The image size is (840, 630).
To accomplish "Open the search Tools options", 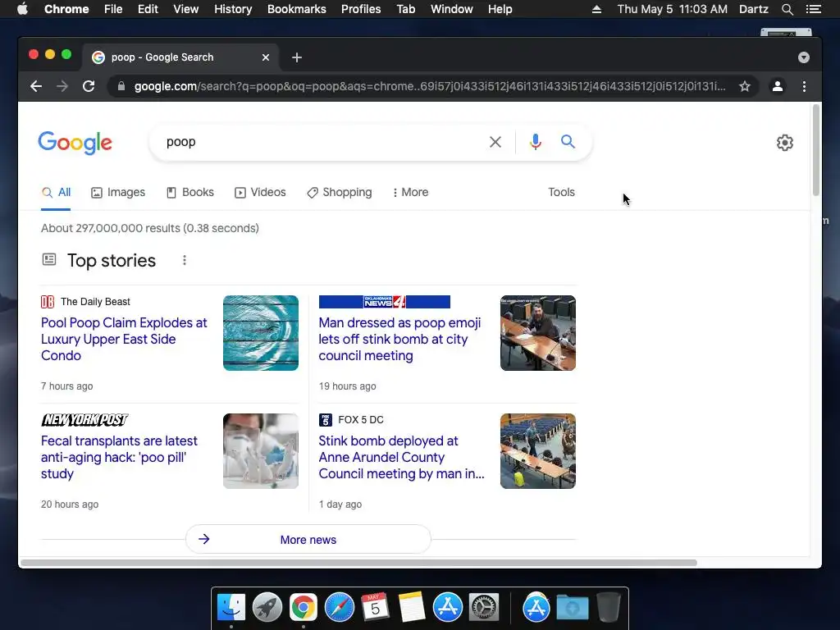I will (x=561, y=192).
